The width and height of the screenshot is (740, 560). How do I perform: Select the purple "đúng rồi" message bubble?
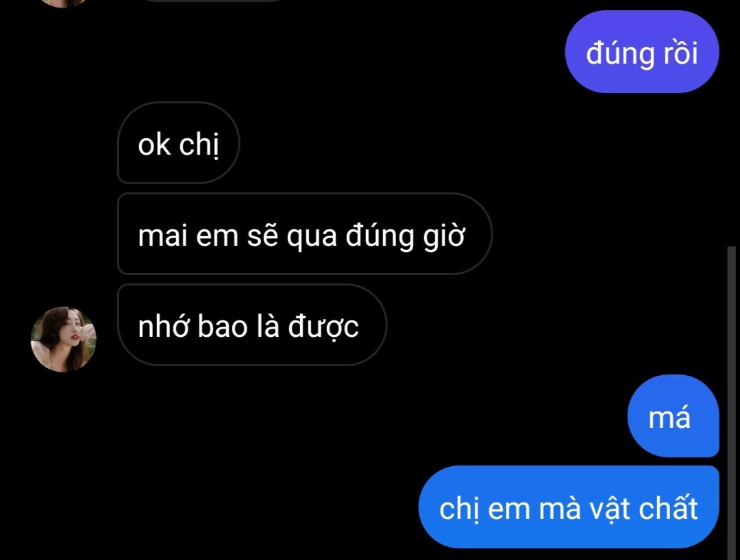642,52
